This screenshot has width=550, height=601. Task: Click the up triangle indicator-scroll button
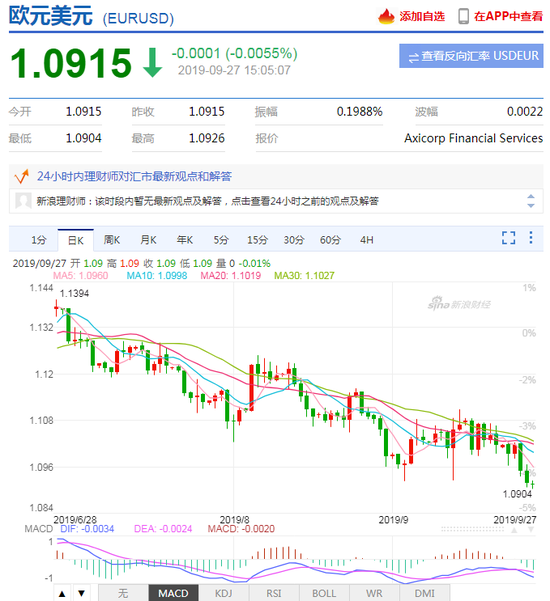coord(62,594)
